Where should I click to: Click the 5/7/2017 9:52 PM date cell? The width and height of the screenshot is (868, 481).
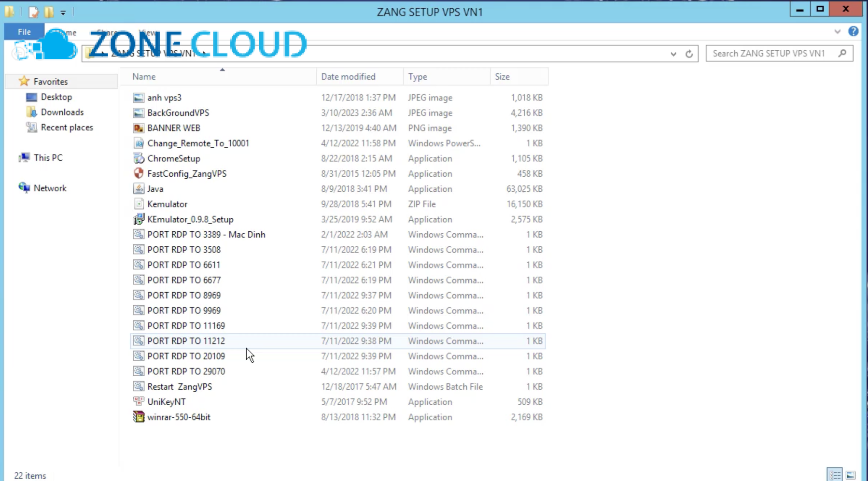coord(354,402)
